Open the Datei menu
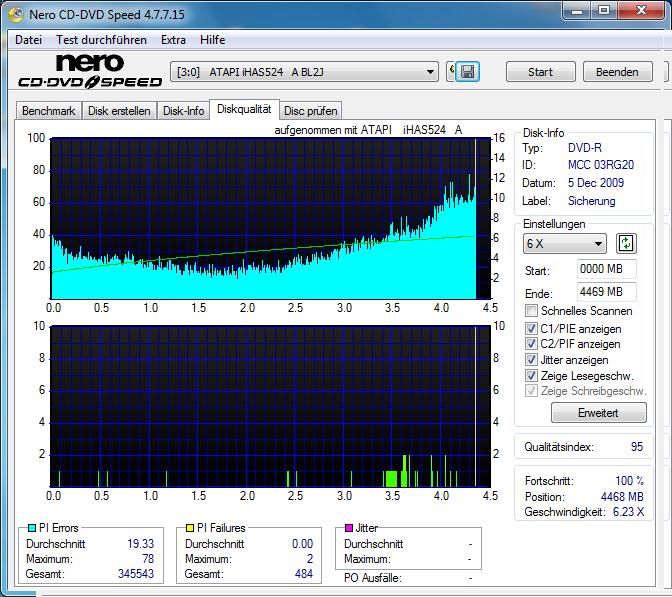Screen dimensions: 672x597 tap(28, 40)
